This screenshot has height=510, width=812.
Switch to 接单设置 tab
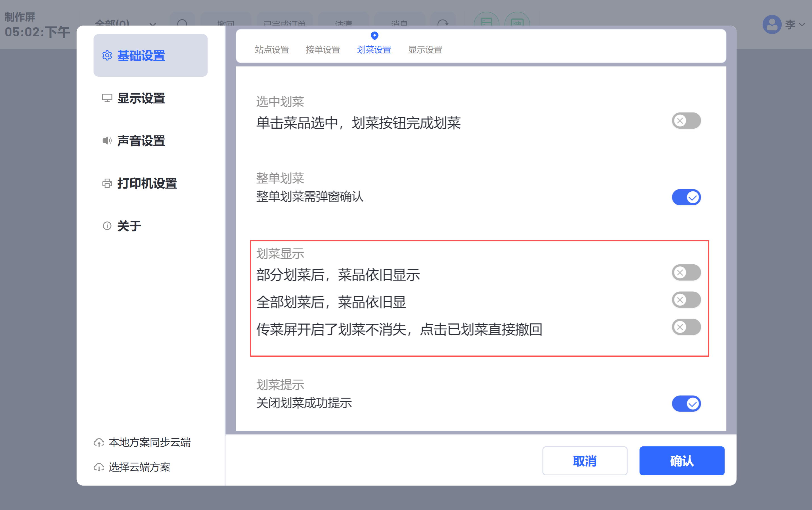[323, 50]
